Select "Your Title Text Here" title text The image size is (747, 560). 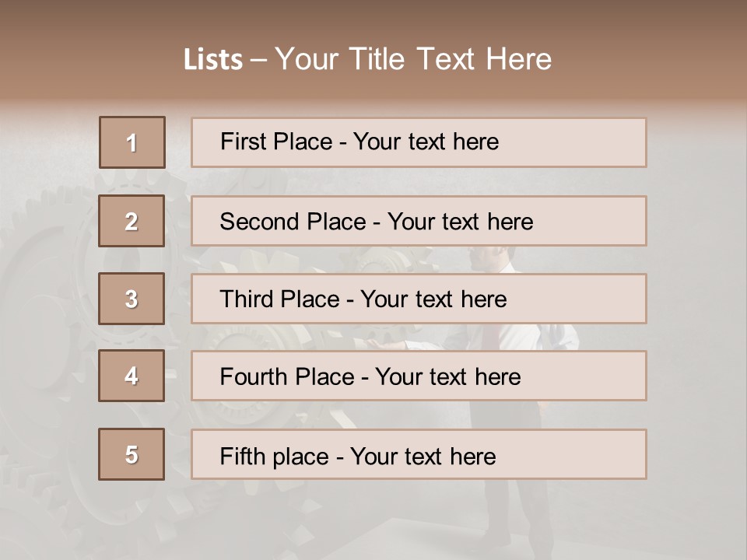pos(413,59)
